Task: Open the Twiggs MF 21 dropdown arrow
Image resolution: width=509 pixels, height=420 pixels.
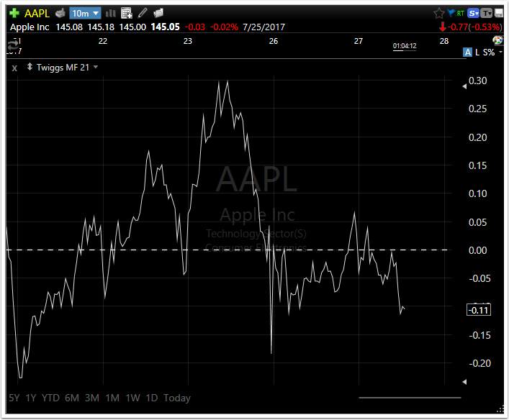Action: [x=96, y=67]
